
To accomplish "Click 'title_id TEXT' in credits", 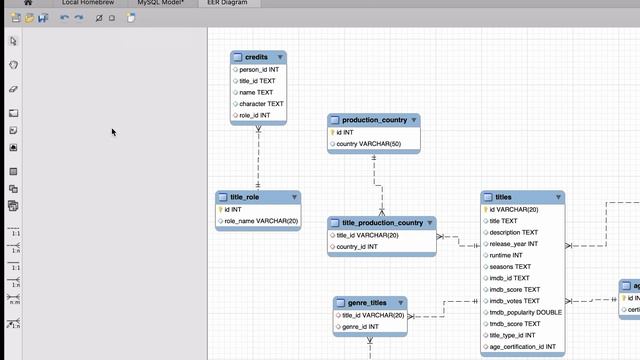I will (x=258, y=81).
